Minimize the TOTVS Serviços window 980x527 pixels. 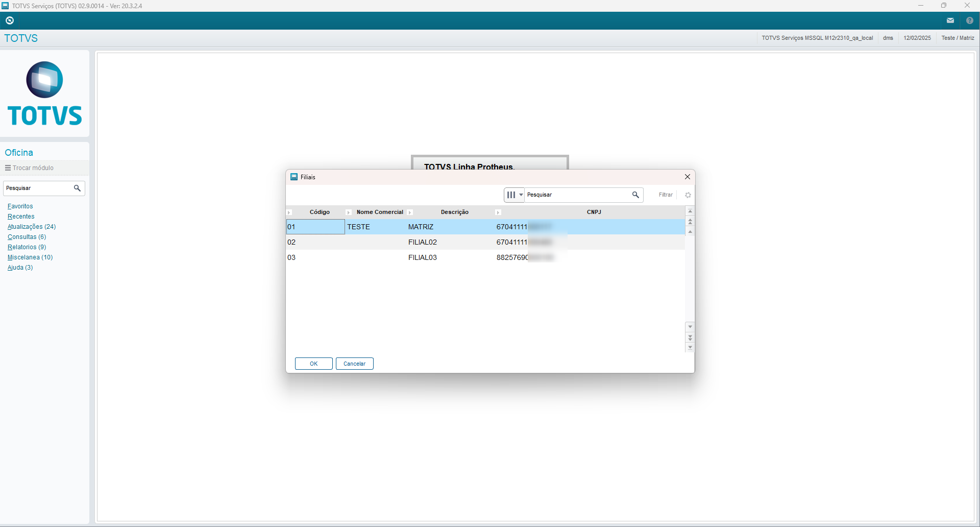coord(921,6)
